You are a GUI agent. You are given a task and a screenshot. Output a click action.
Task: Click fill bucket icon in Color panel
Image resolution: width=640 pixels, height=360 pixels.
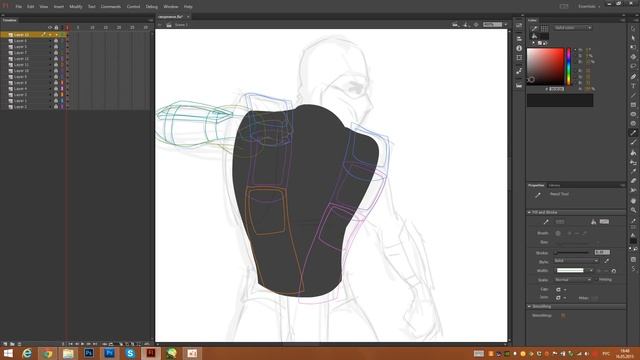534,36
